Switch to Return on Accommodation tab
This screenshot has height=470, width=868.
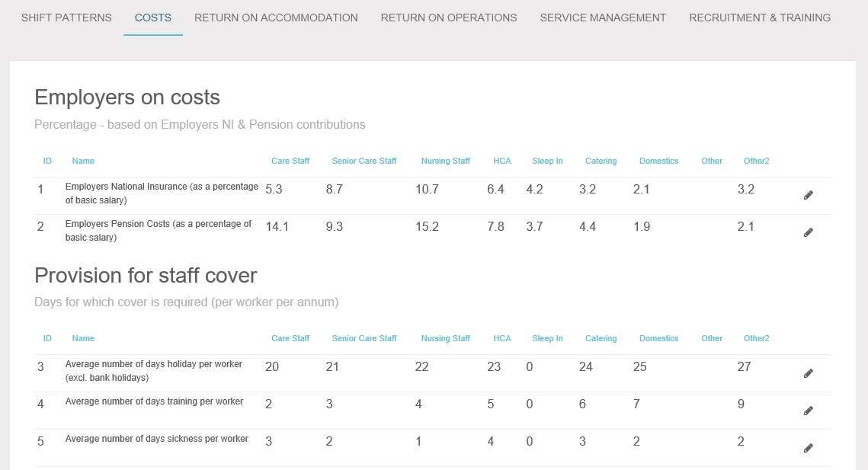pyautogui.click(x=276, y=18)
